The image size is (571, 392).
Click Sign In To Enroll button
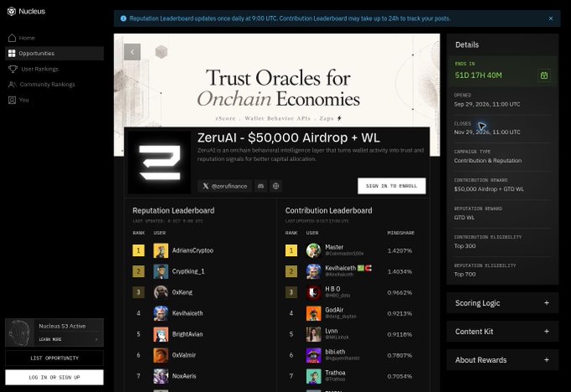pos(391,186)
